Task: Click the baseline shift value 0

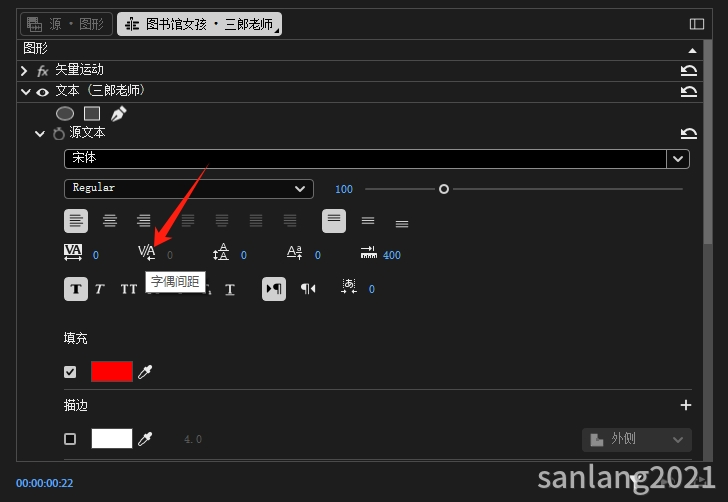Action: pyautogui.click(x=318, y=255)
